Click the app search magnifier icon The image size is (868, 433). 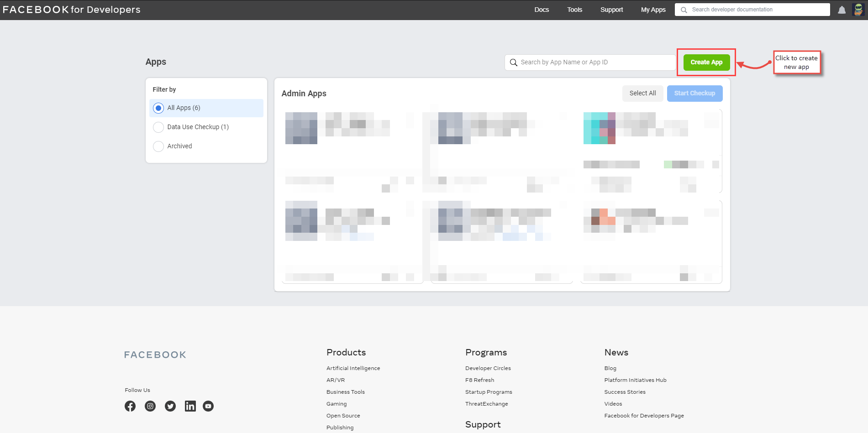click(x=513, y=63)
